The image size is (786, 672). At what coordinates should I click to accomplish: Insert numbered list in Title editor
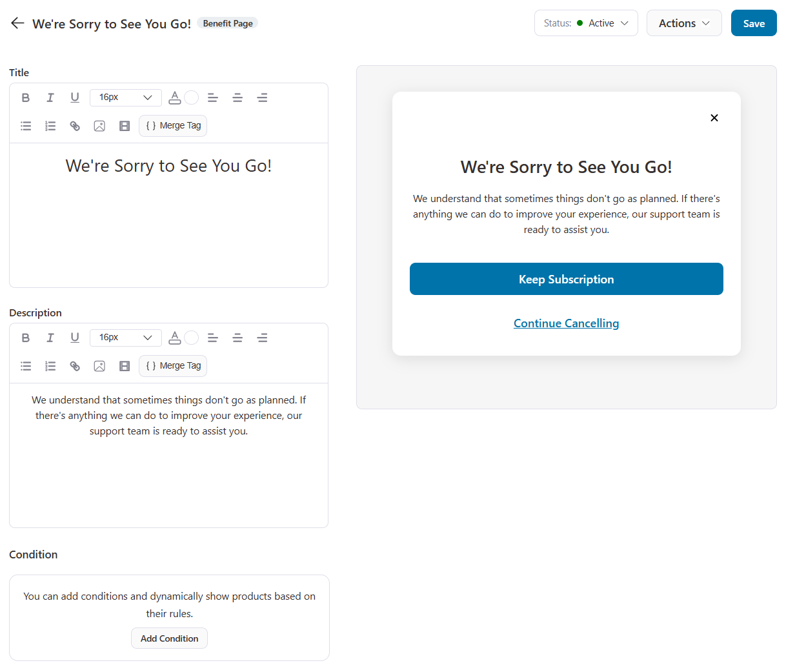click(x=50, y=126)
